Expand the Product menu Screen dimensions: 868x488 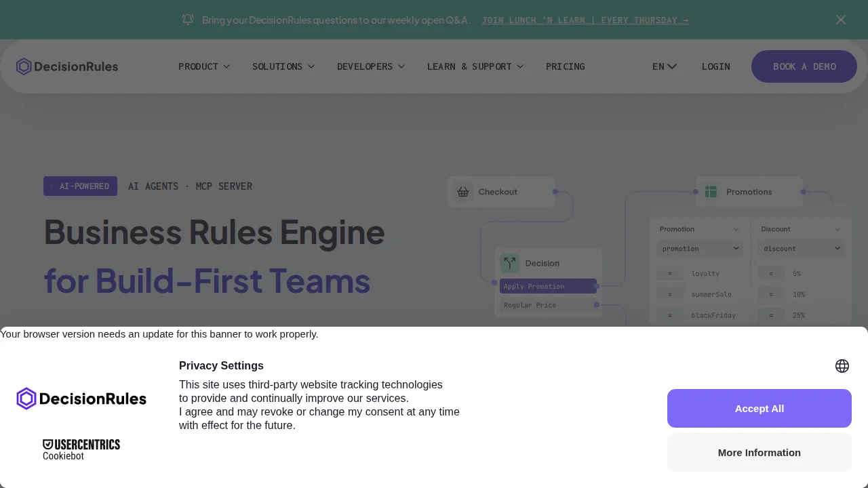coord(204,66)
